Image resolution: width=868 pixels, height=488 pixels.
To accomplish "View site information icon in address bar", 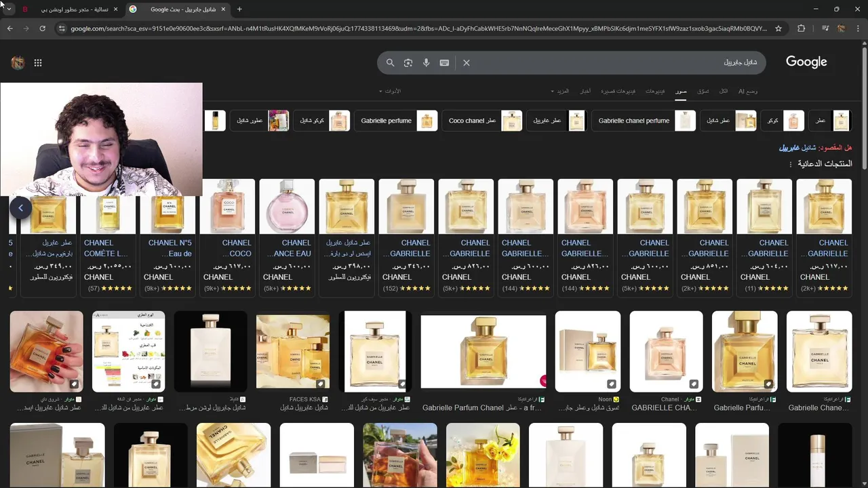I will [x=62, y=28].
